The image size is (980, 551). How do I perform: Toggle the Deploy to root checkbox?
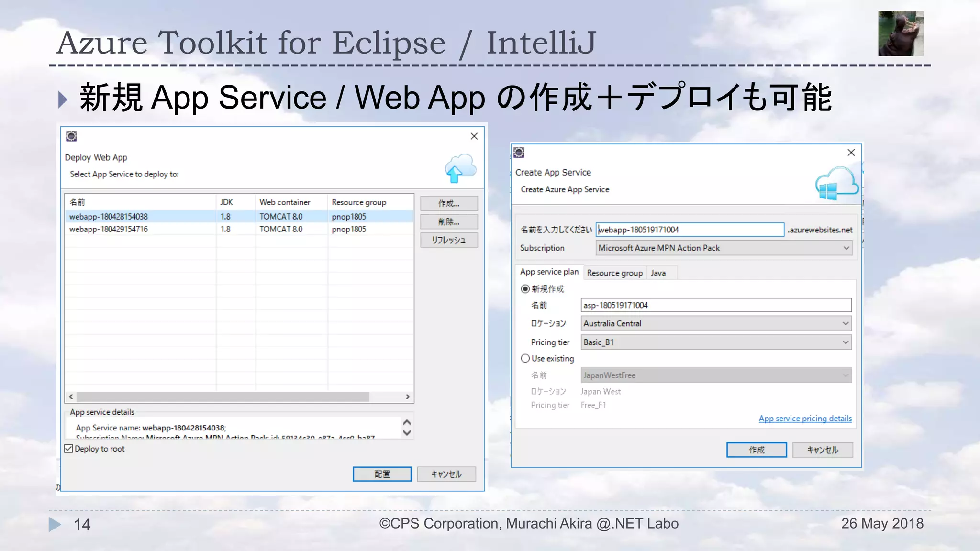69,449
